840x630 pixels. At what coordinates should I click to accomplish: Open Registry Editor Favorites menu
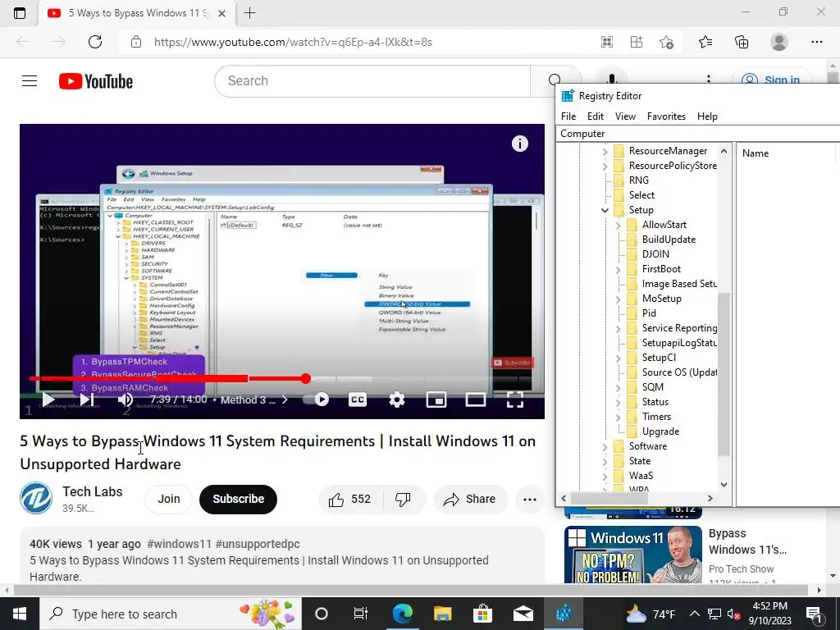666,116
